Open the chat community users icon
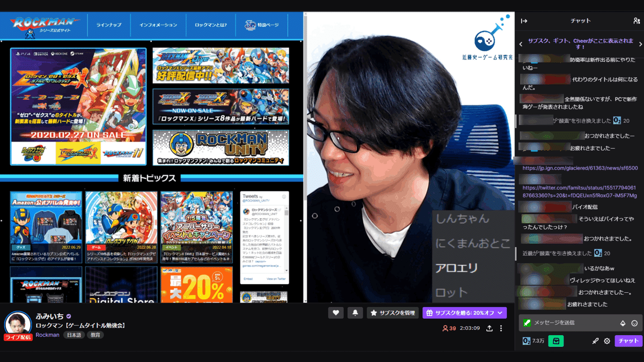Screen dimensions: 644x362 [636, 21]
